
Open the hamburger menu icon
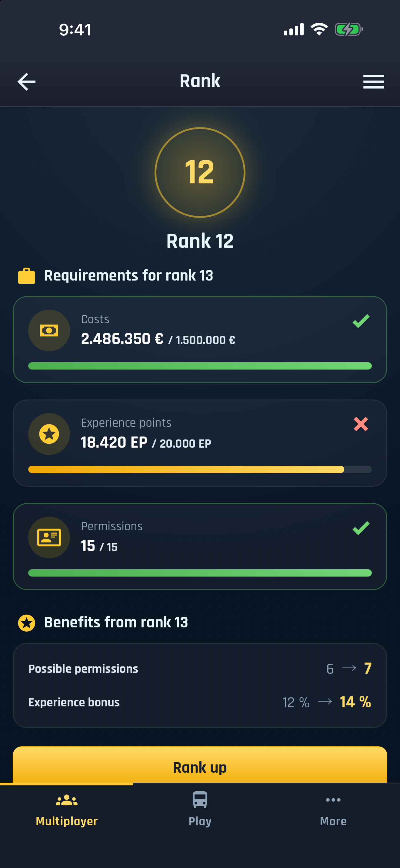373,81
